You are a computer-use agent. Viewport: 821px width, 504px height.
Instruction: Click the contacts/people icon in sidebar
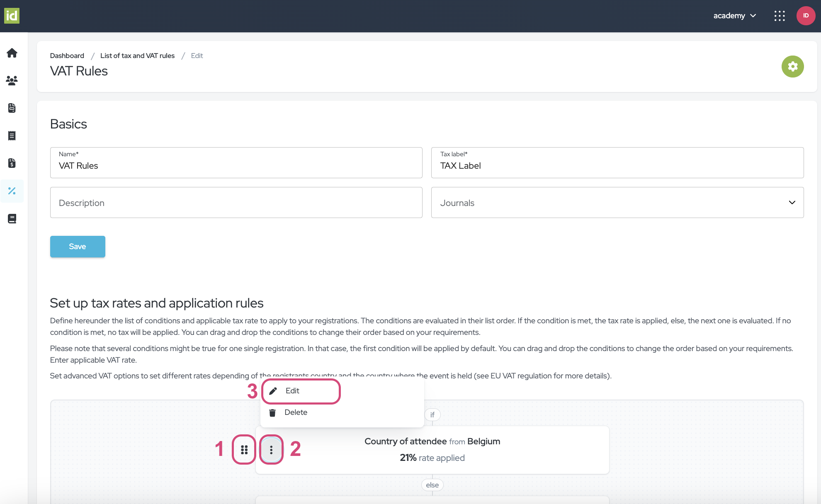tap(13, 80)
